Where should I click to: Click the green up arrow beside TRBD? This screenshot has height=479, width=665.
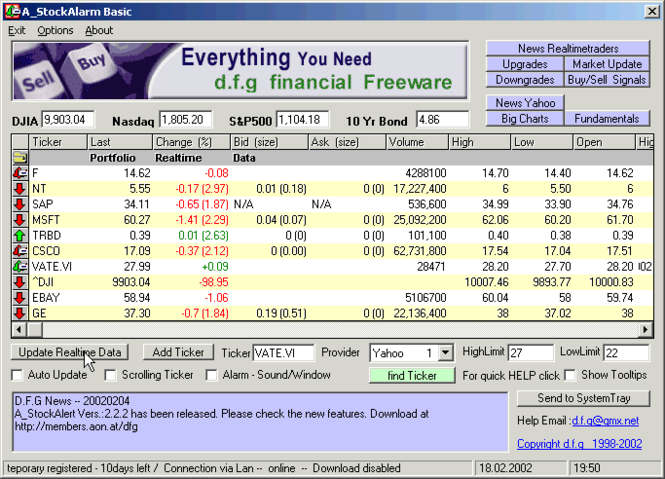(20, 235)
